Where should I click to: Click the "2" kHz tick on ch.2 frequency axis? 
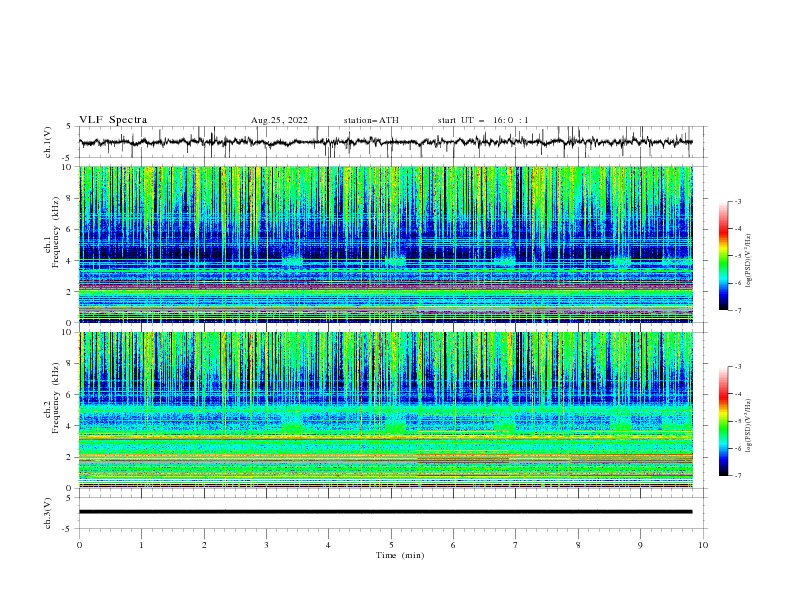[71, 457]
